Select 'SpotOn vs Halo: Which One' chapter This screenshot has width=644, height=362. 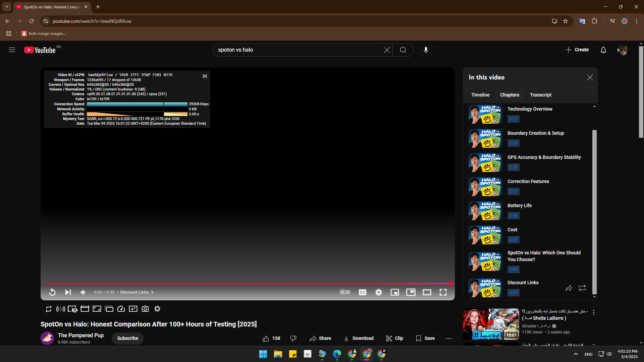[528, 261]
